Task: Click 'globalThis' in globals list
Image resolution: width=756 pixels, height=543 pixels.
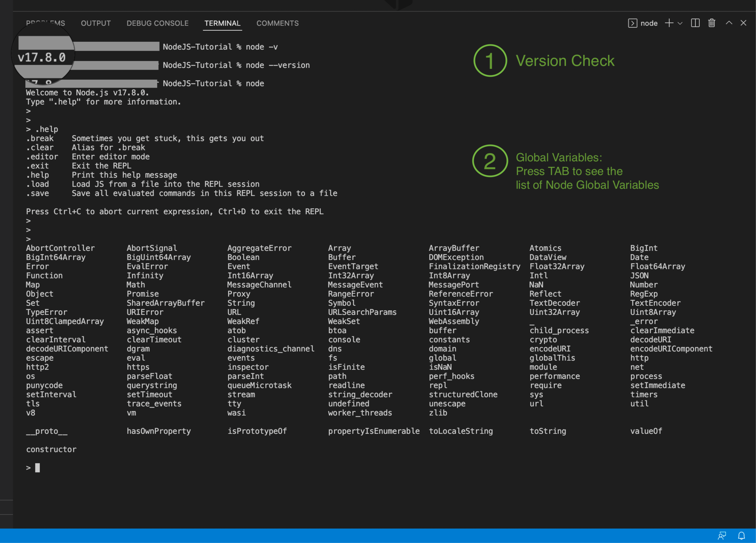Action: click(552, 358)
